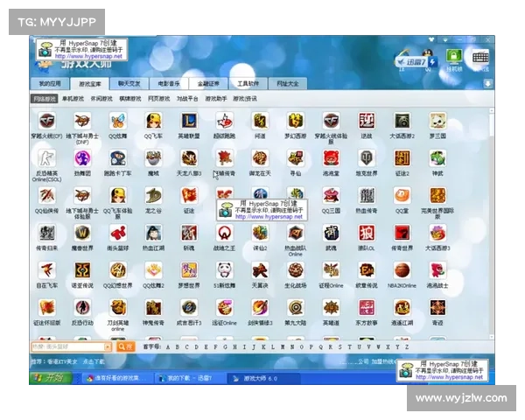Image resolution: width=525 pixels, height=420 pixels.
Task: Launch the 泡泡堂 game icon
Action: point(331,158)
